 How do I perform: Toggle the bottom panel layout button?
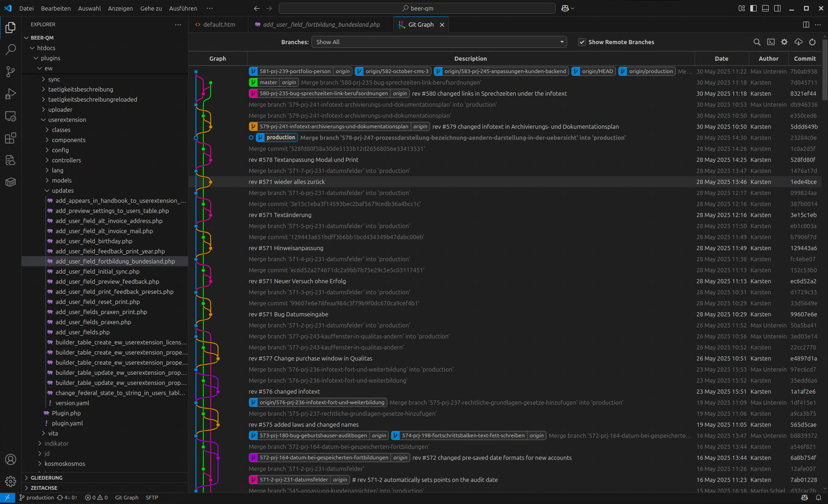765,8
